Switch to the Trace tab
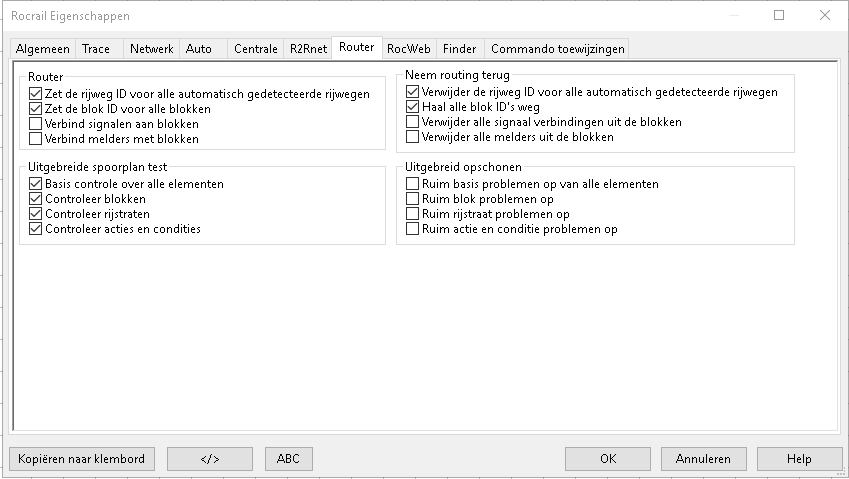The height and width of the screenshot is (479, 849). (96, 48)
